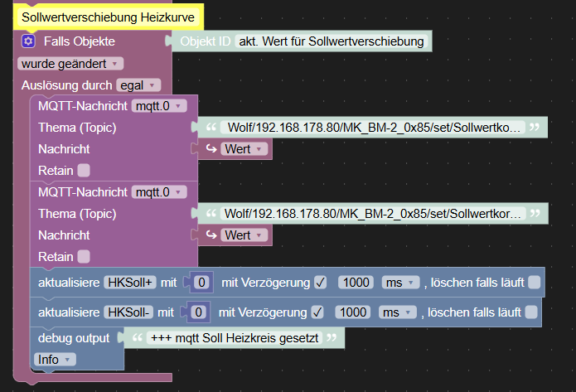Open the 'wurde geändert' dropdown
576x392 pixels.
(70, 64)
